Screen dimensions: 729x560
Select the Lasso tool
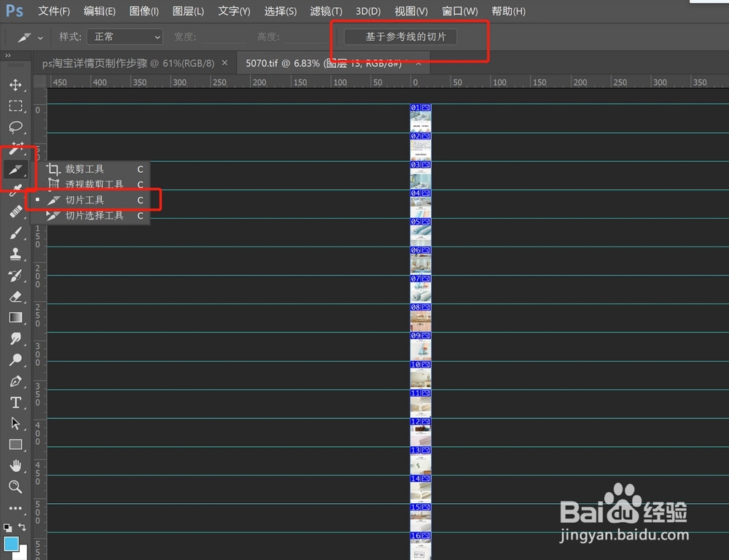pyautogui.click(x=16, y=128)
